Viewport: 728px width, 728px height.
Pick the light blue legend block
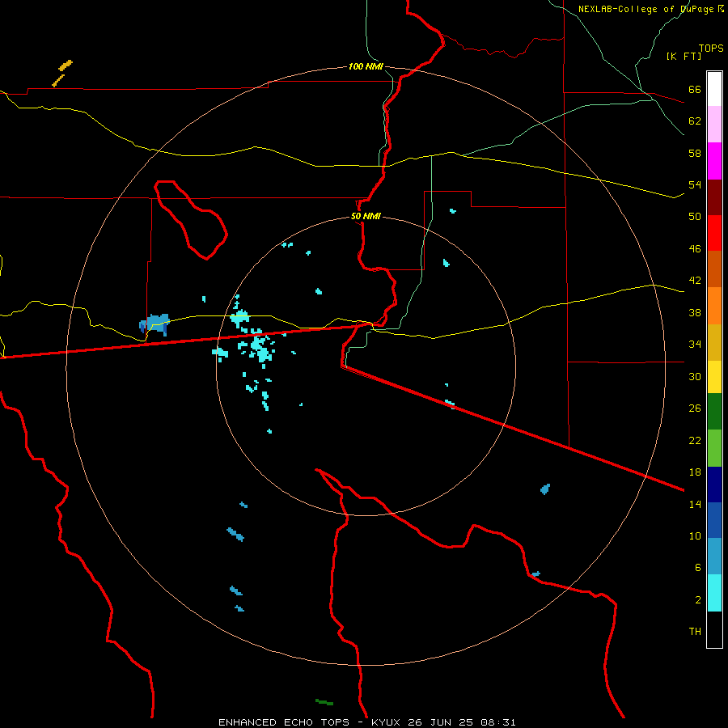point(714,557)
